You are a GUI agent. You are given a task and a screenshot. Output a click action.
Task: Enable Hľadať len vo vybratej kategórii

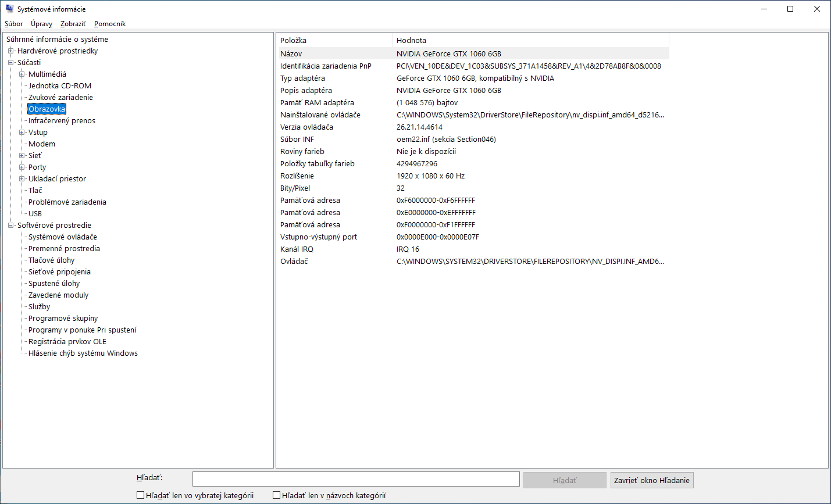click(x=140, y=495)
